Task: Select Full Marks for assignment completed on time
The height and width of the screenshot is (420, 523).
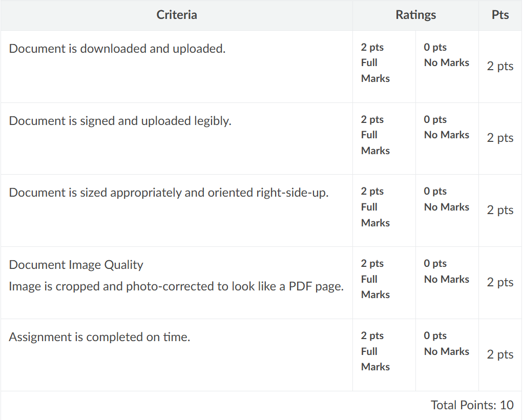Action: pyautogui.click(x=383, y=351)
